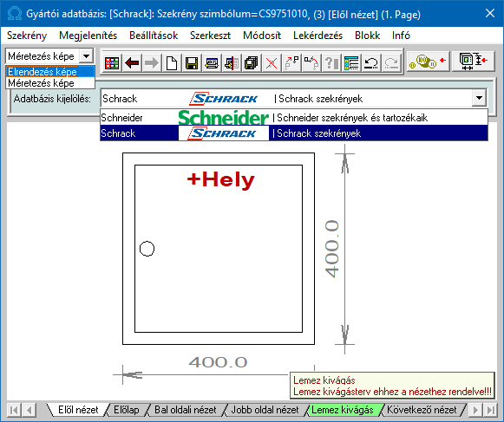Viewport: 504px width, 422px height.
Task: Jump to the last tab with the arrow
Action: click(490, 410)
